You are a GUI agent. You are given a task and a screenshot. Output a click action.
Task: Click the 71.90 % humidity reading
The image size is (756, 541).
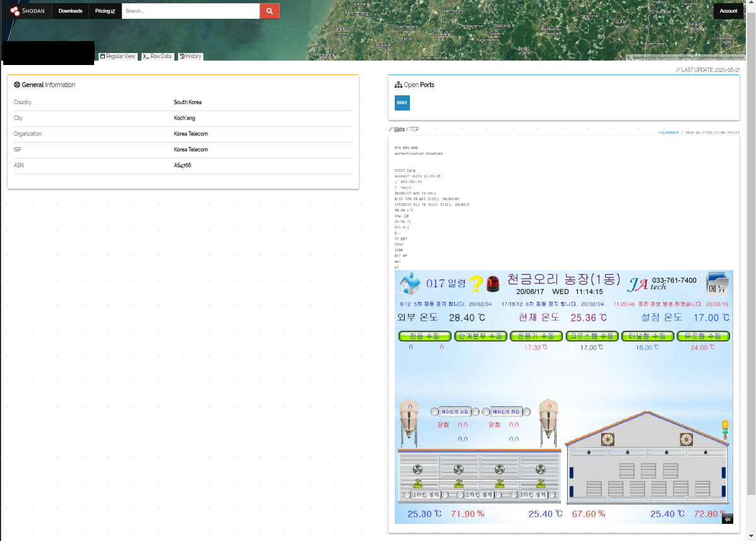pyautogui.click(x=467, y=514)
